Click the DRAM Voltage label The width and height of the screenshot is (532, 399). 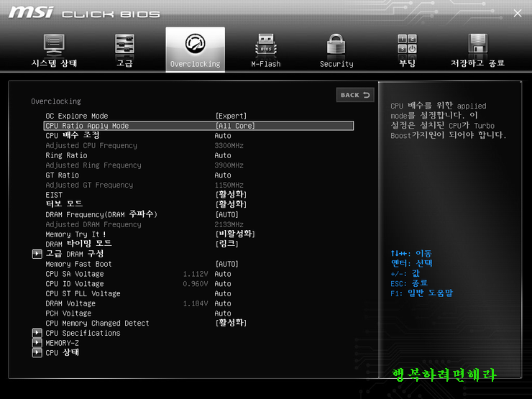click(70, 303)
